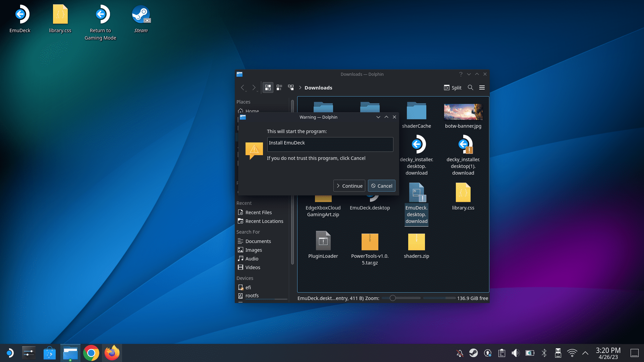Open the application launcher in the taskbar
The width and height of the screenshot is (644, 362).
click(x=10, y=353)
